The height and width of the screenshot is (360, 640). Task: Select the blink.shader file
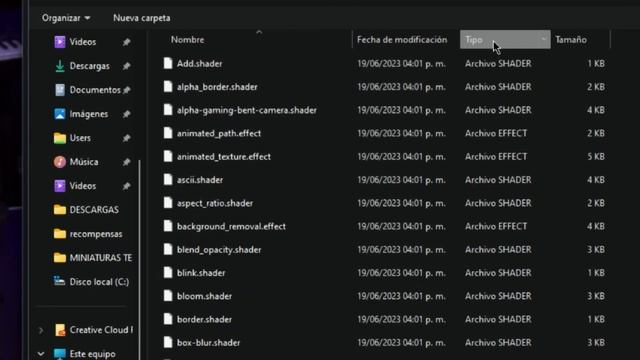click(x=201, y=273)
